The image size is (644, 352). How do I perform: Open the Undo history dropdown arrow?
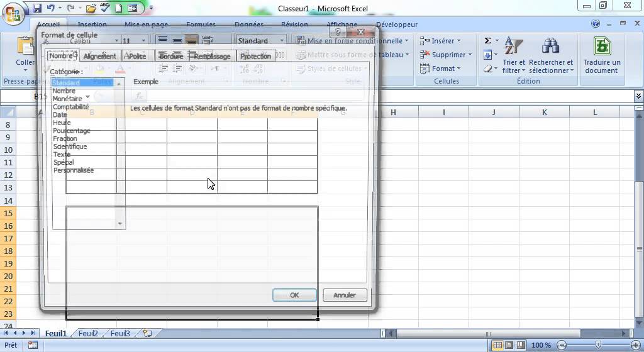coord(60,8)
